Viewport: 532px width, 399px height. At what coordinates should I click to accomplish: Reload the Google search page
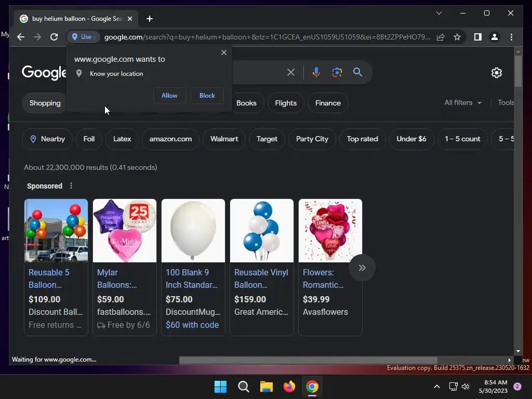54,37
